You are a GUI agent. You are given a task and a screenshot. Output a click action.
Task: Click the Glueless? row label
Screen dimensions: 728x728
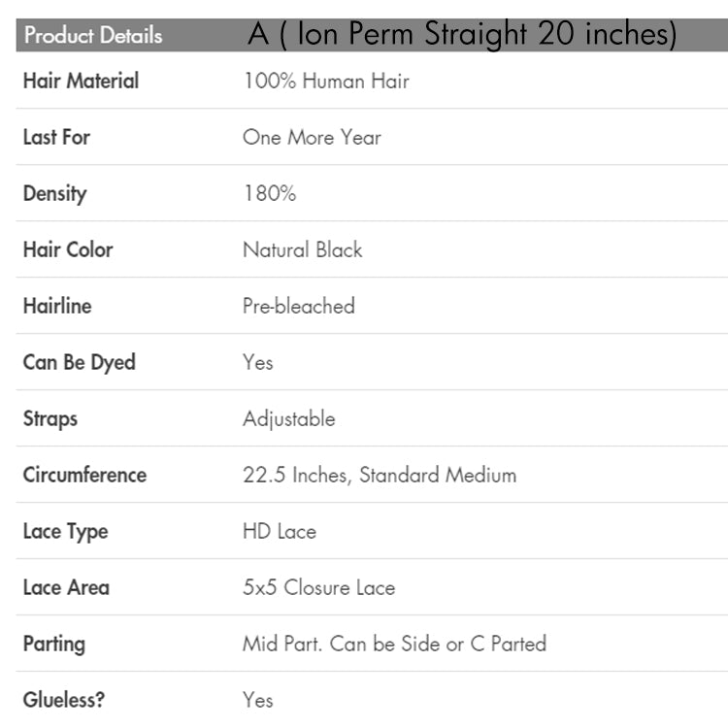[x=64, y=700]
